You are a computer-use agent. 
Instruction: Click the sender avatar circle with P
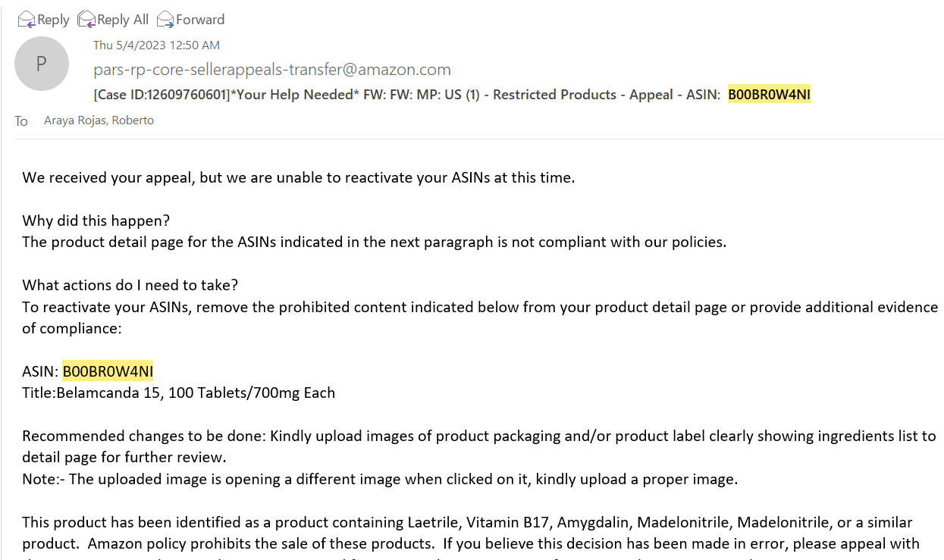point(42,64)
